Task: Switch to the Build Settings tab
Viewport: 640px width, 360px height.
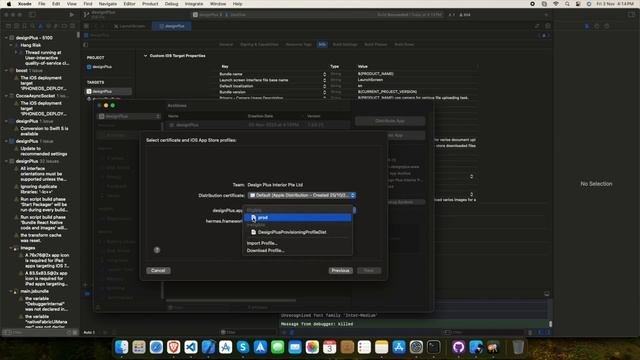Action: point(345,44)
